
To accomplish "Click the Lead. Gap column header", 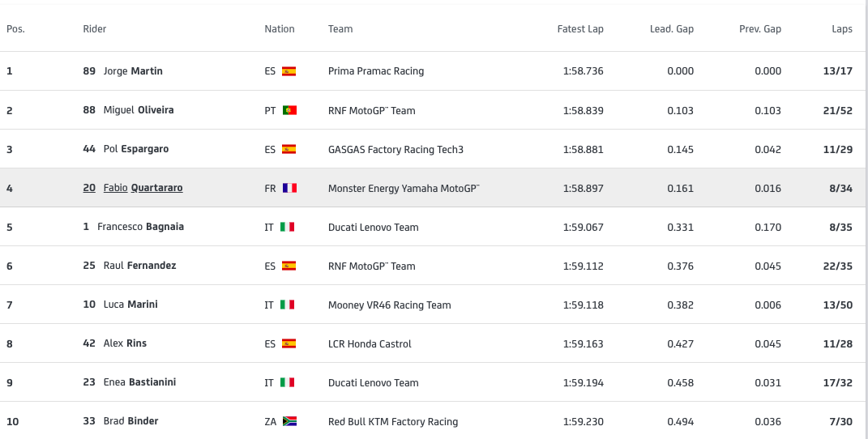I will click(x=671, y=29).
